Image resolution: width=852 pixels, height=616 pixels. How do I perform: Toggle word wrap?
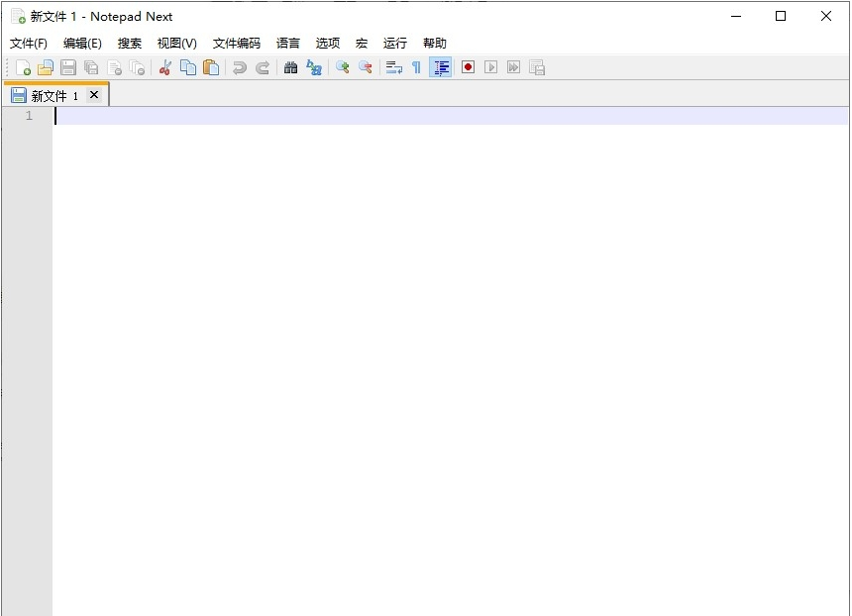[x=393, y=66]
